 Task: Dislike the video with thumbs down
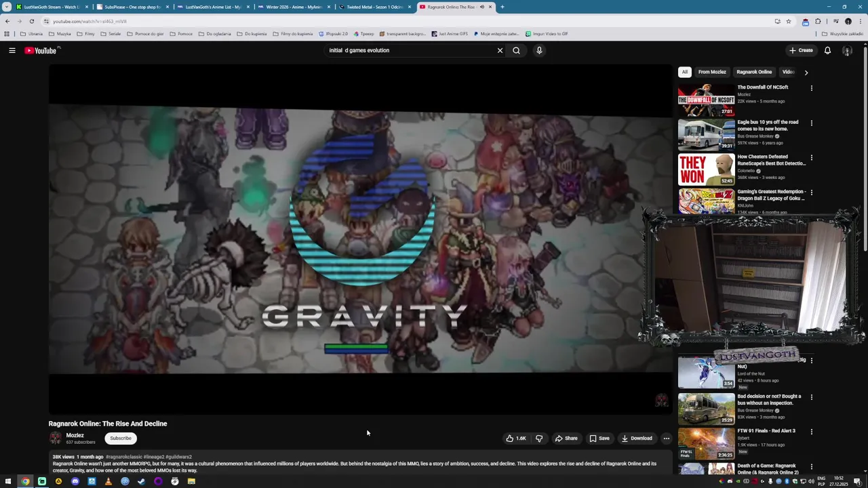coord(539,439)
